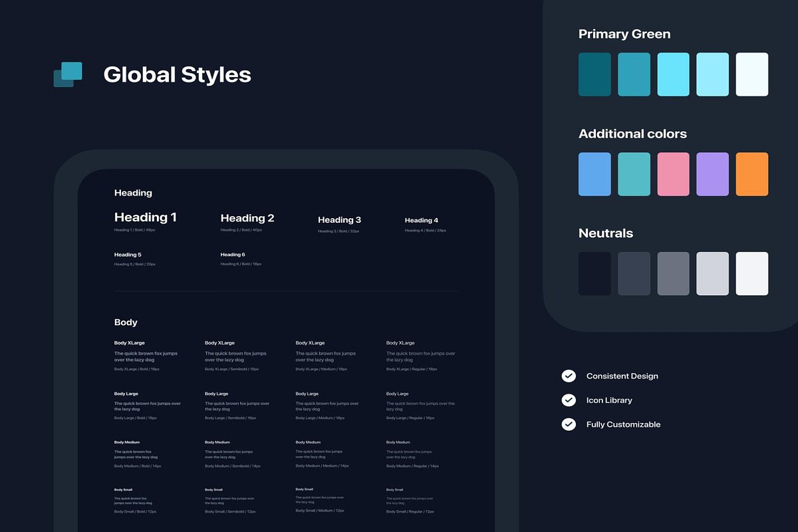This screenshot has width=798, height=532.
Task: Click the "Heading" section title
Action: point(133,193)
